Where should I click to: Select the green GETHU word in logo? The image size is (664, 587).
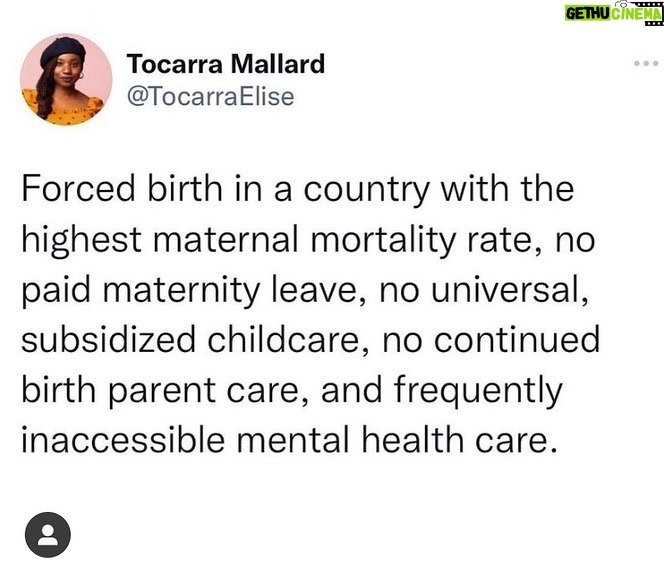(588, 14)
